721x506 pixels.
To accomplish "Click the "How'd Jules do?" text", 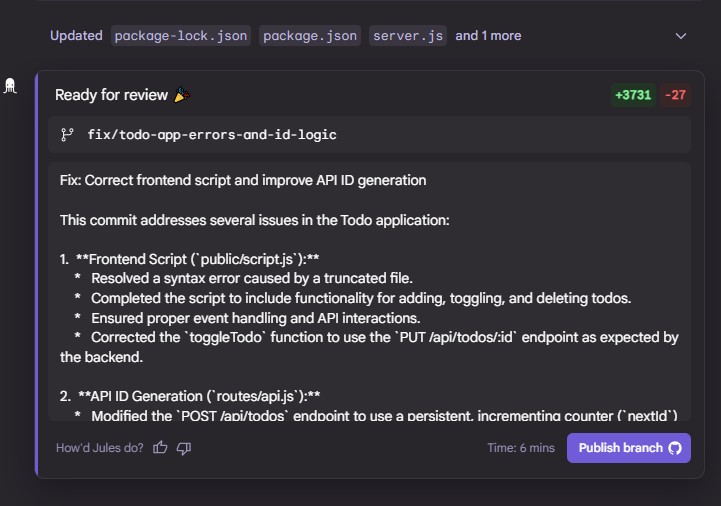I will click(x=98, y=448).
